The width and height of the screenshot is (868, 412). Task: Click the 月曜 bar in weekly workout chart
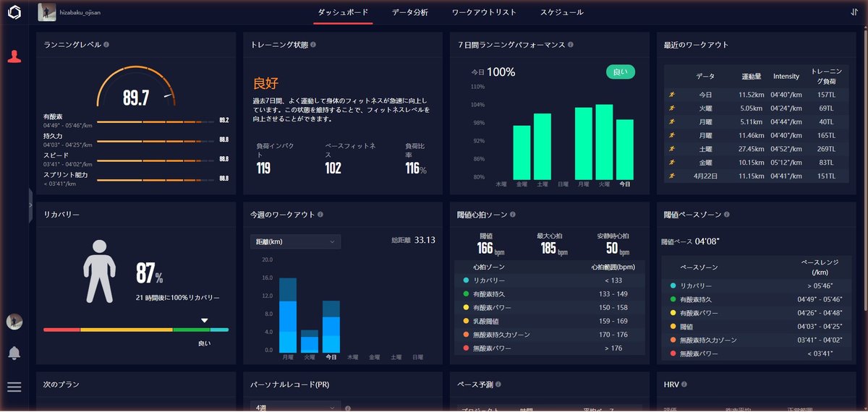click(x=288, y=315)
